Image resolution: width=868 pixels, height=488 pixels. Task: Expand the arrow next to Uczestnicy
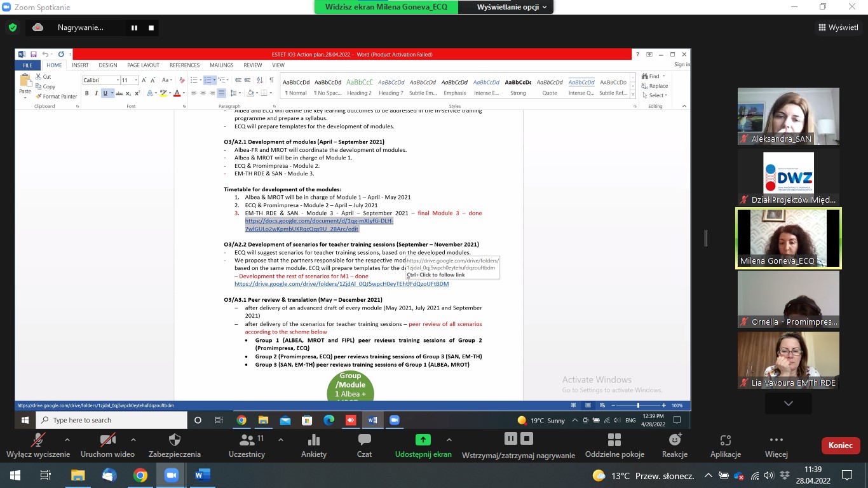[280, 440]
